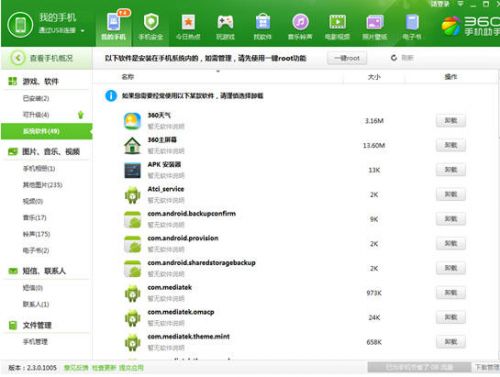Open the 手机安全 shield tab

pos(151,27)
